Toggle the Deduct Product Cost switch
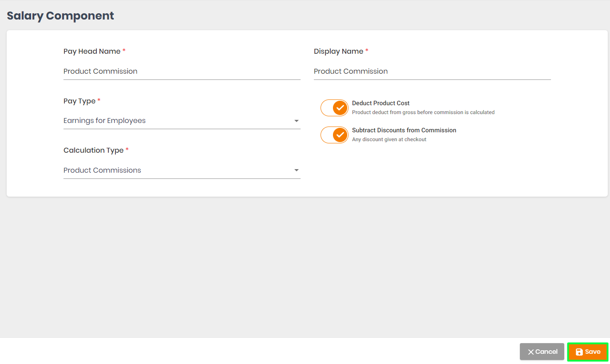The width and height of the screenshot is (610, 364). tap(335, 108)
